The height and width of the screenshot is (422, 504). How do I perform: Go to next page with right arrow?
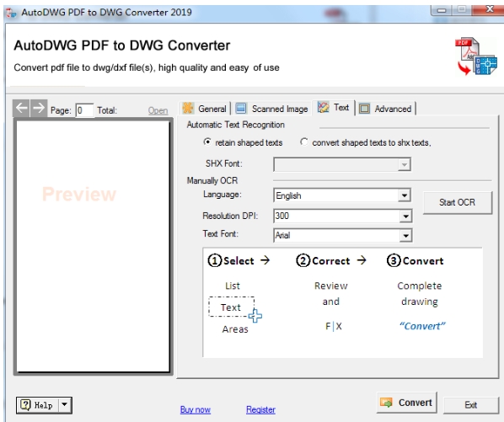tap(39, 108)
